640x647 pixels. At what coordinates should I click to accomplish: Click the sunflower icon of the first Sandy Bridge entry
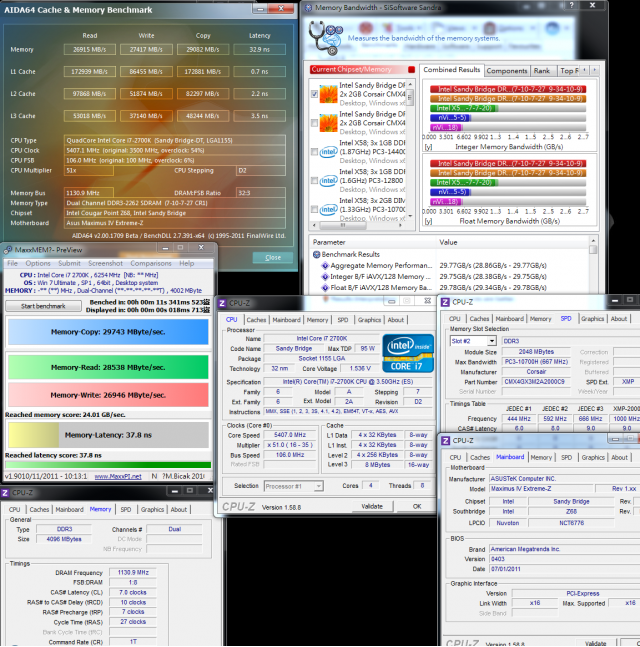[328, 94]
